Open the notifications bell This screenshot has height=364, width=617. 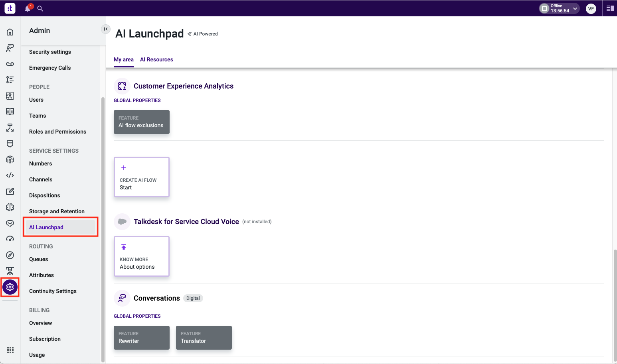[x=28, y=8]
